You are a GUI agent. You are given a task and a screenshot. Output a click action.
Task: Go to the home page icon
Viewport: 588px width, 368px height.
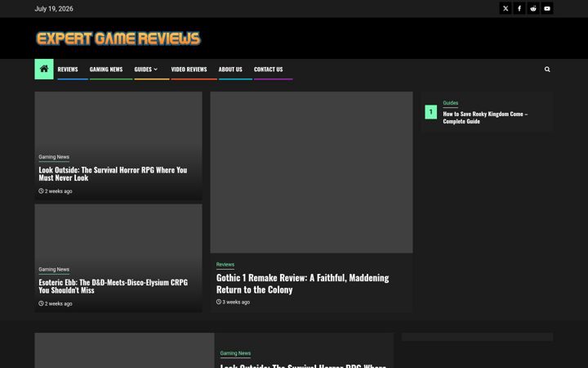[x=44, y=69]
